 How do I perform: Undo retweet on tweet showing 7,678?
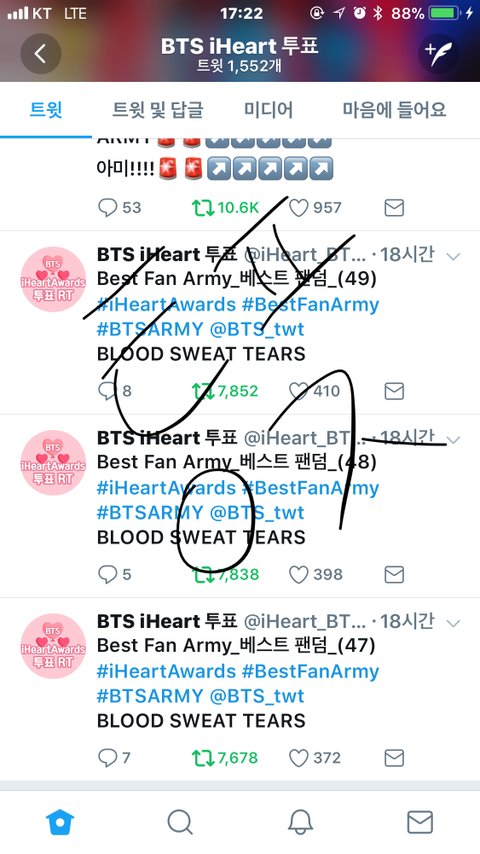click(203, 758)
